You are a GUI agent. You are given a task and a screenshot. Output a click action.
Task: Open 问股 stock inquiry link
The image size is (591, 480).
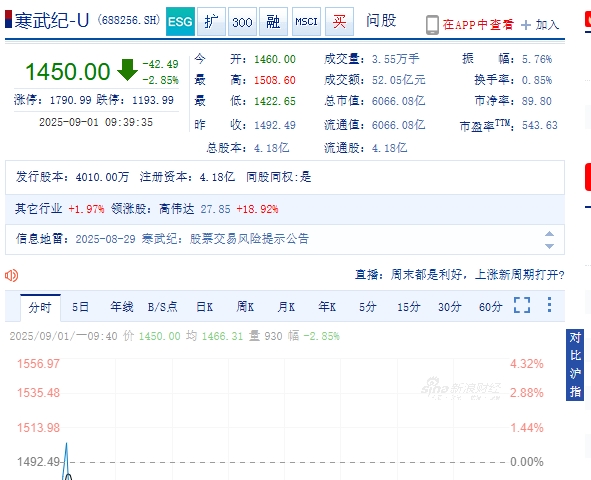click(x=381, y=21)
